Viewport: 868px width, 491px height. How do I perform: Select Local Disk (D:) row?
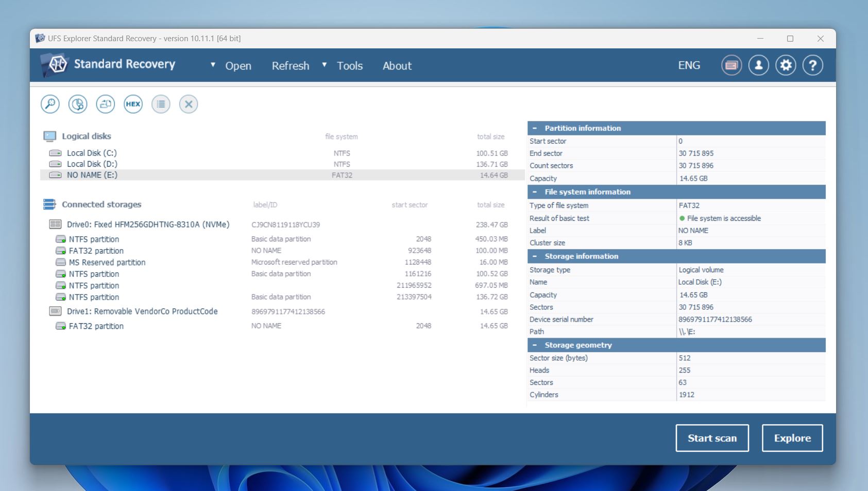tap(282, 164)
